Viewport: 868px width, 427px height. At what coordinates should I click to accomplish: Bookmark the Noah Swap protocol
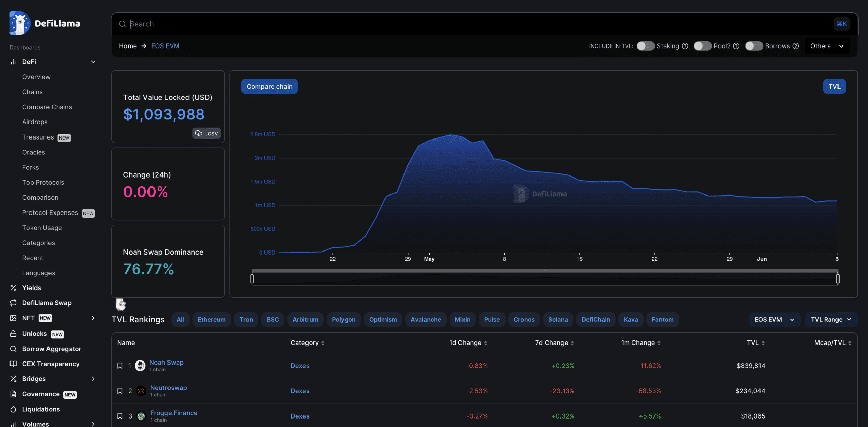[120, 366]
